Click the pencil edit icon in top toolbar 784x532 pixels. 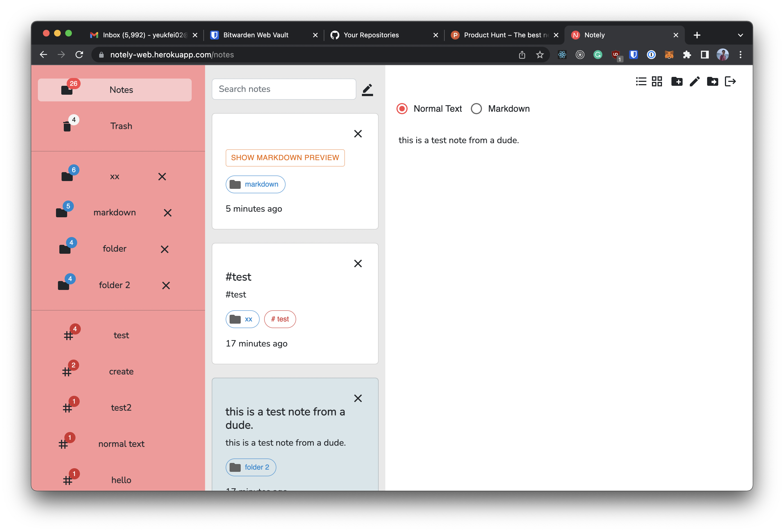tap(695, 82)
